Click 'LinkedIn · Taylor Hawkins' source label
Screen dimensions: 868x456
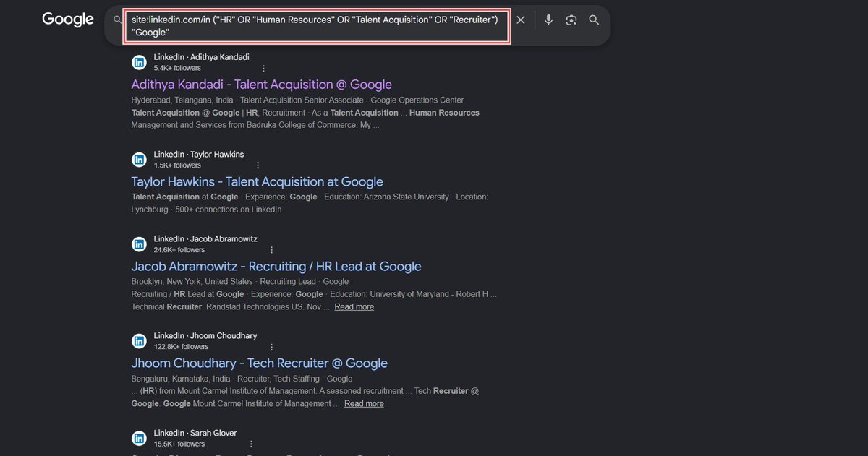pos(199,155)
